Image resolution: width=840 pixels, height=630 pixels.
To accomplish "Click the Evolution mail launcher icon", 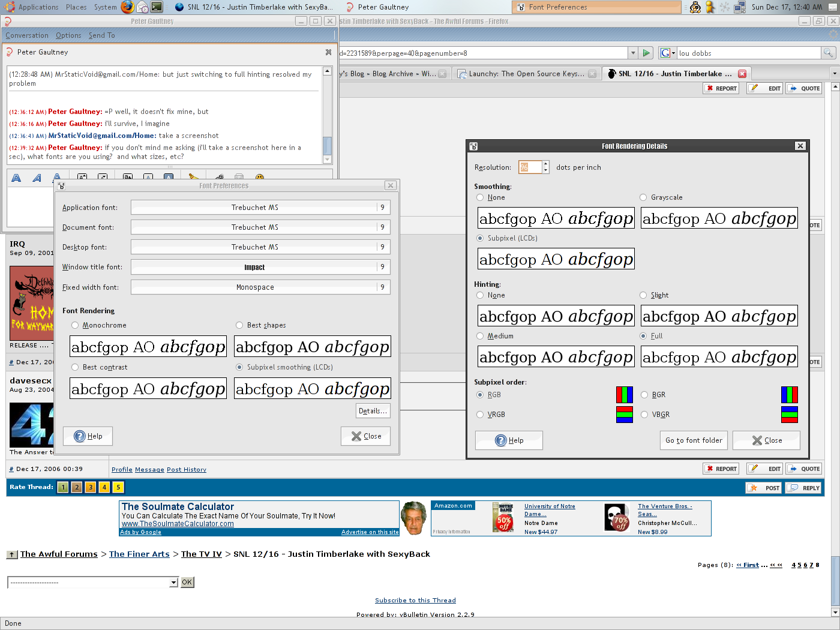I will 142,7.
